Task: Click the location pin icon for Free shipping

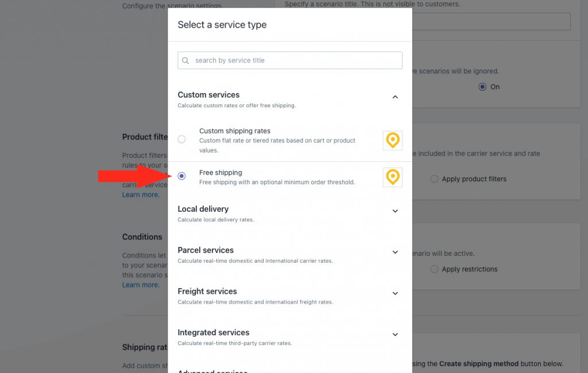Action: pyautogui.click(x=392, y=177)
